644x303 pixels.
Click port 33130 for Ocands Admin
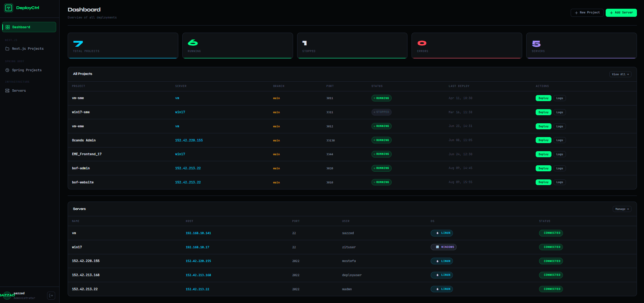tap(330, 140)
